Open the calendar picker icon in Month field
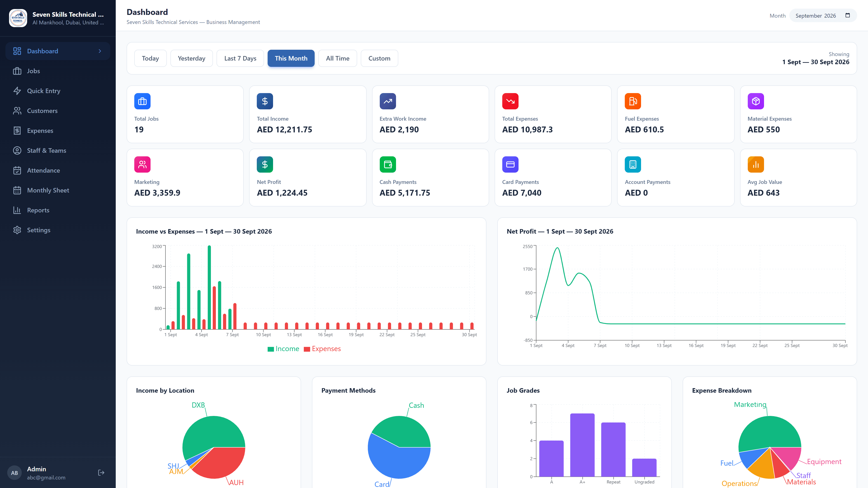The width and height of the screenshot is (868, 488). pos(847,16)
